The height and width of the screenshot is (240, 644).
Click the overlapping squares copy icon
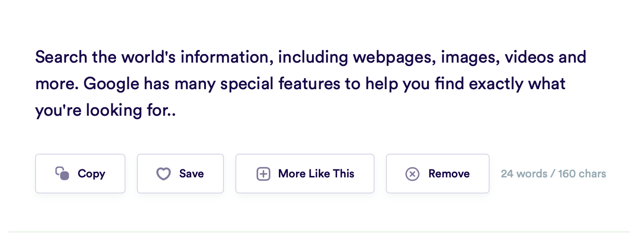(x=63, y=174)
